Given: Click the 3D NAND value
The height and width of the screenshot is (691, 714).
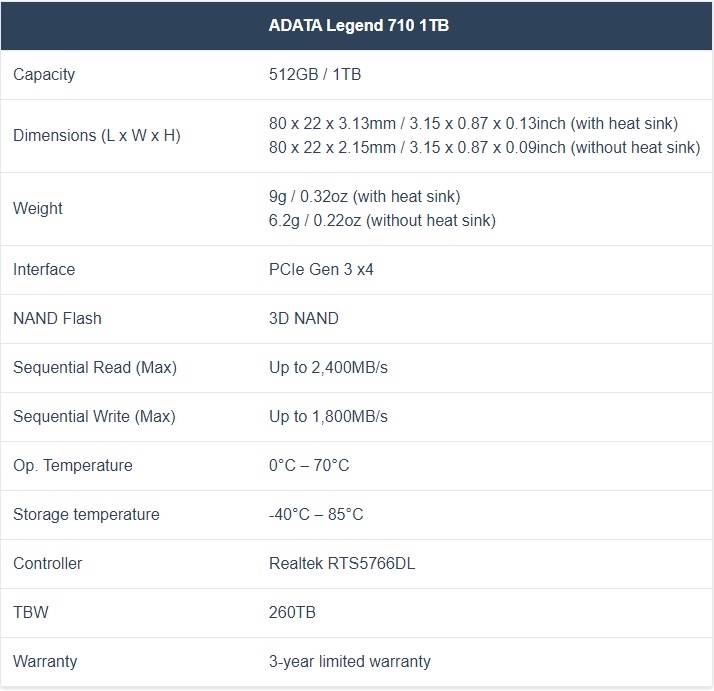Looking at the screenshot, I should [x=304, y=318].
